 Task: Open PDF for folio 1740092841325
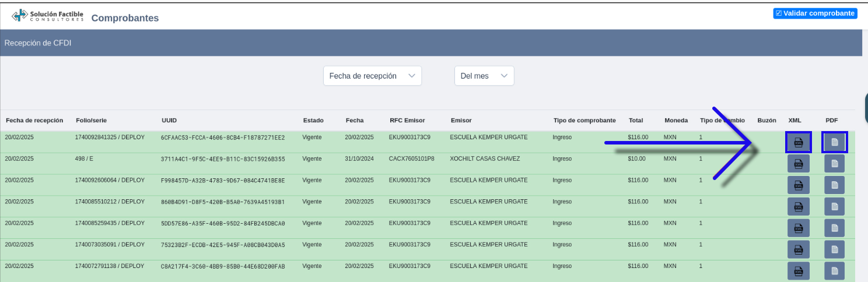click(x=834, y=142)
